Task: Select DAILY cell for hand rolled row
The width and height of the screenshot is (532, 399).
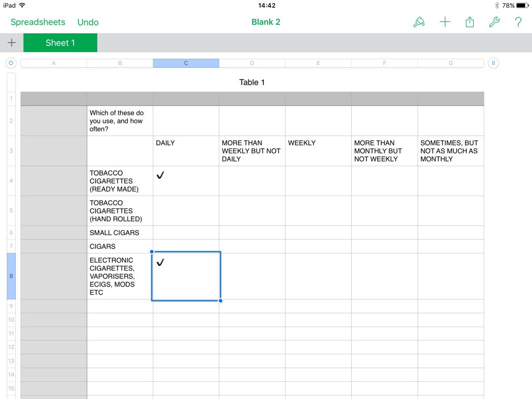Action: pos(186,211)
